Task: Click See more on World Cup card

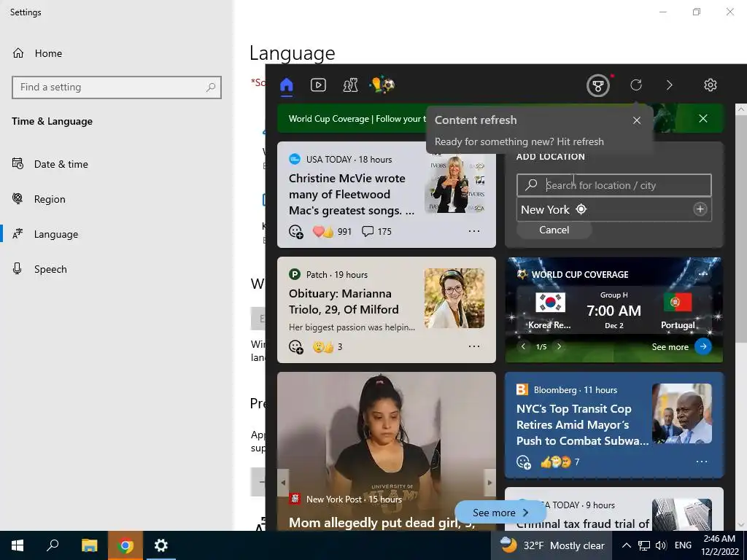Action: pyautogui.click(x=670, y=347)
